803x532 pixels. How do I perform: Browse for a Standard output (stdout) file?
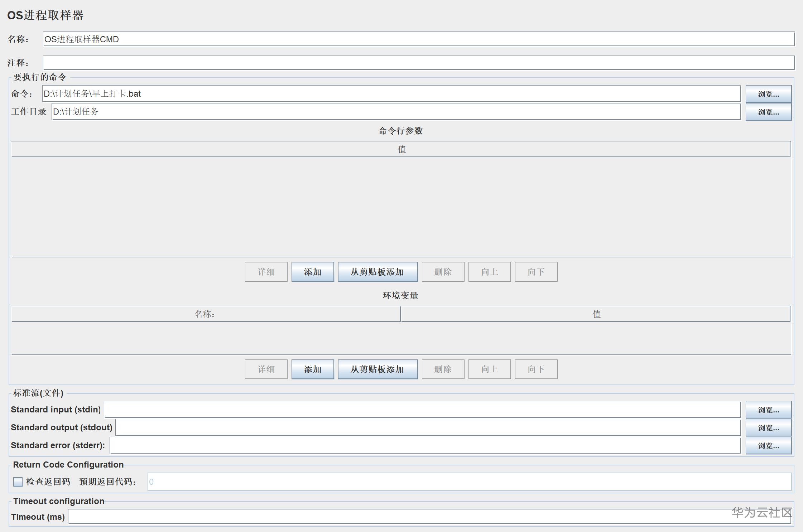(x=768, y=428)
